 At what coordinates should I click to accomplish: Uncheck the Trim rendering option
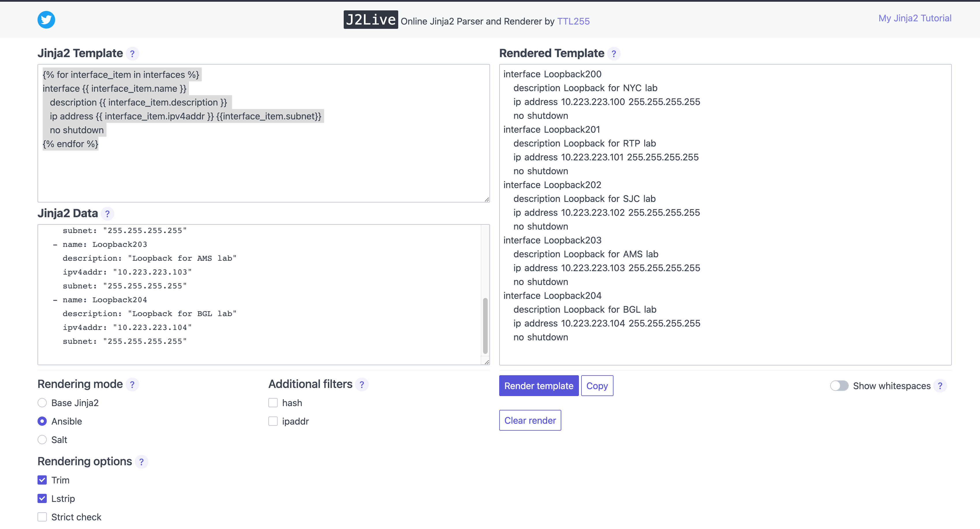pos(42,480)
